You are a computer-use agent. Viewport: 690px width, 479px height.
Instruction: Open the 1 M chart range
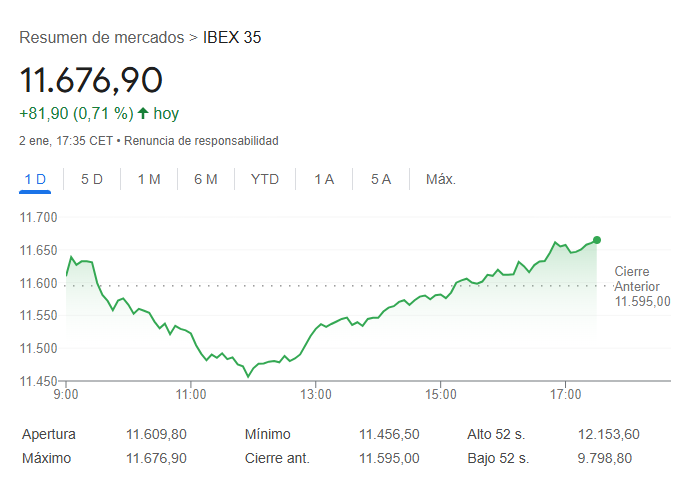(x=149, y=180)
